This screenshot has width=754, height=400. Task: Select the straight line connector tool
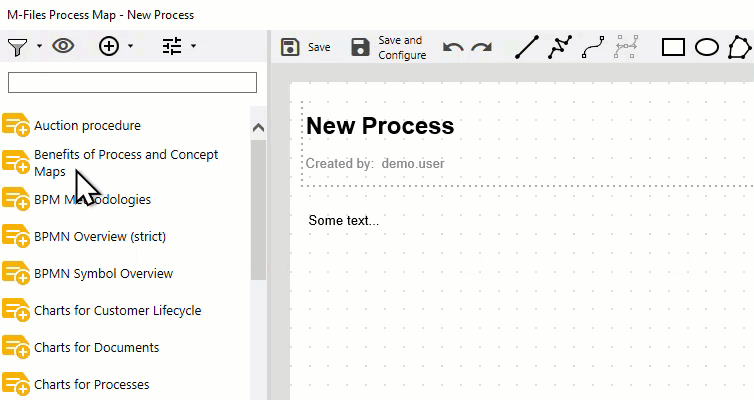tap(526, 47)
